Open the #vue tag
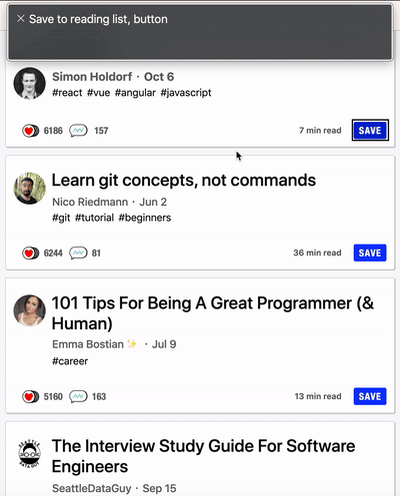The image size is (400, 496). point(98,93)
